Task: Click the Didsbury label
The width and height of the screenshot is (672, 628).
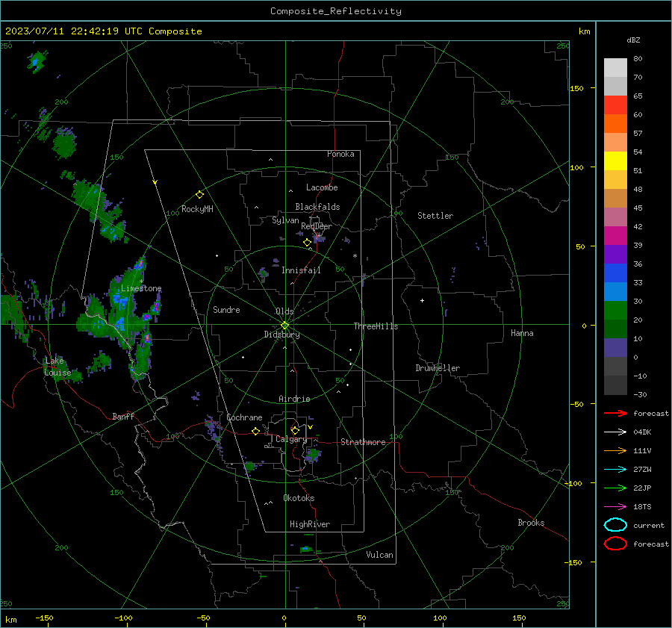Action: pyautogui.click(x=281, y=335)
